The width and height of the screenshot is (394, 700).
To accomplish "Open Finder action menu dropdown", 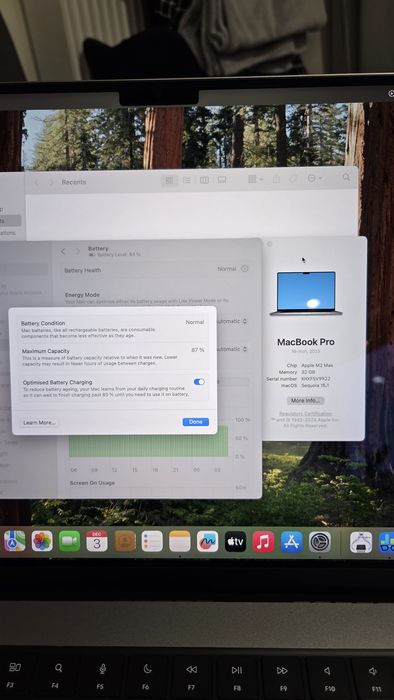I will click(315, 178).
